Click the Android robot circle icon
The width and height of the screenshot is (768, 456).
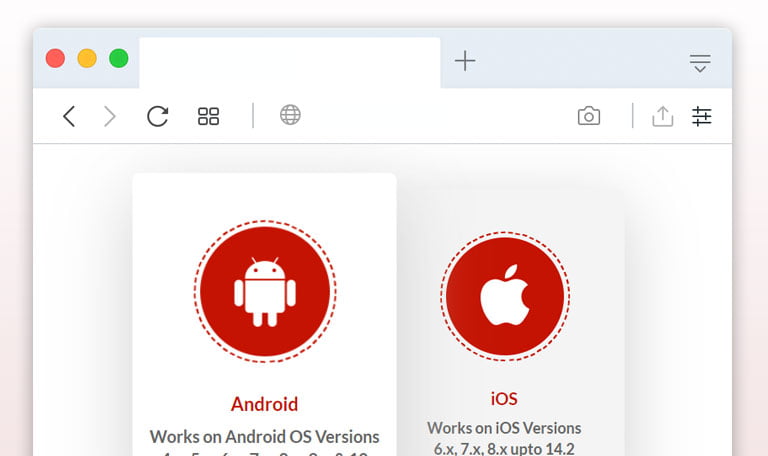coord(265,291)
